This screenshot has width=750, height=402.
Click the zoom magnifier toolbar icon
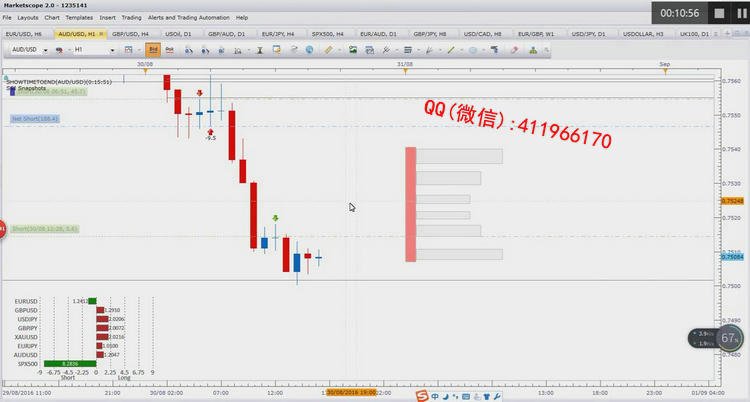point(238,50)
